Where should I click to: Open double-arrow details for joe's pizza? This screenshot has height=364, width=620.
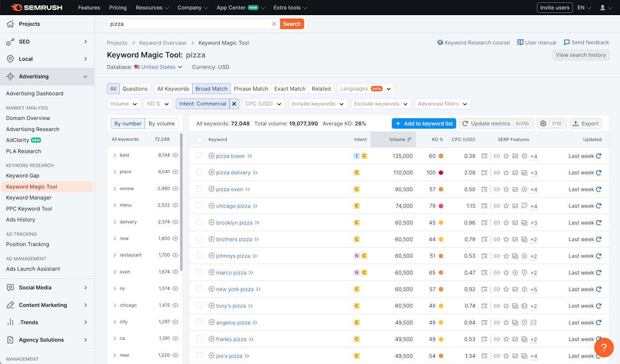coord(247,356)
